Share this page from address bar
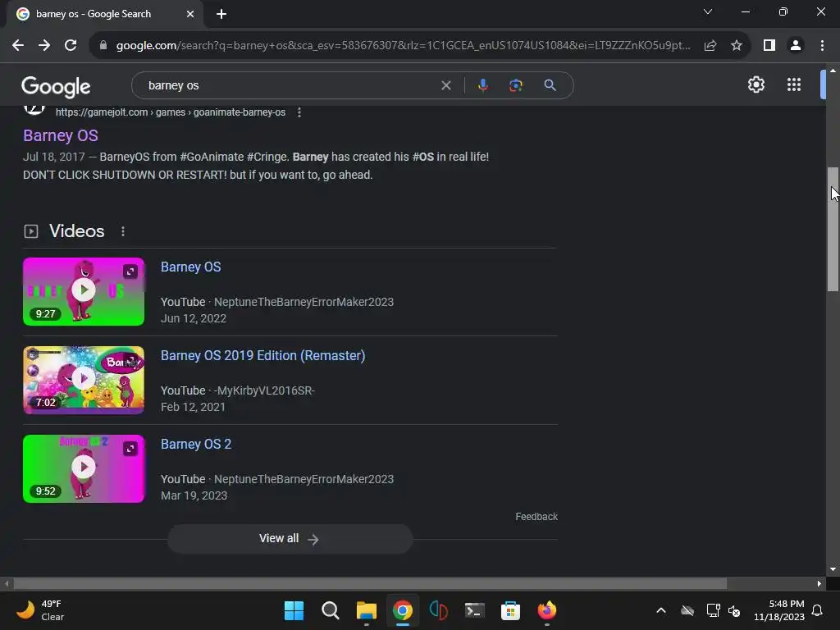Viewport: 840px width, 630px height. (710, 46)
